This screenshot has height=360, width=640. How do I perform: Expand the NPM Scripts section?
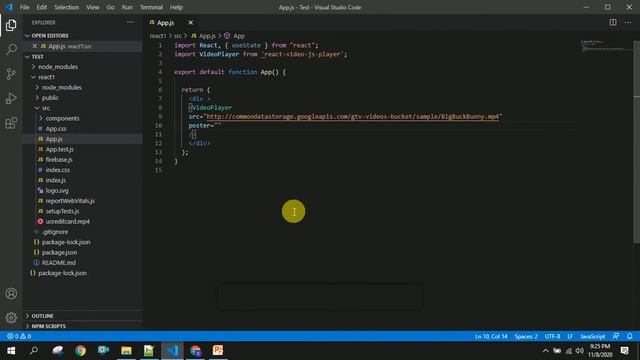(x=48, y=326)
